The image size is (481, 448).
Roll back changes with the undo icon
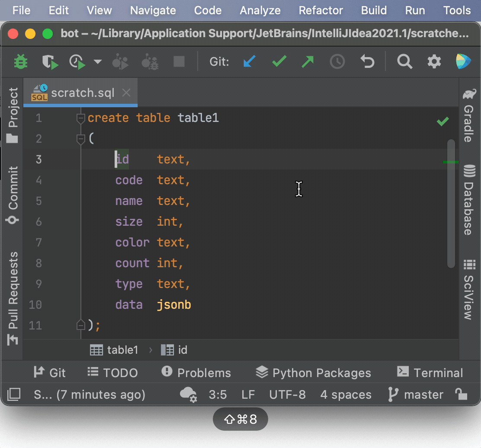[367, 61]
